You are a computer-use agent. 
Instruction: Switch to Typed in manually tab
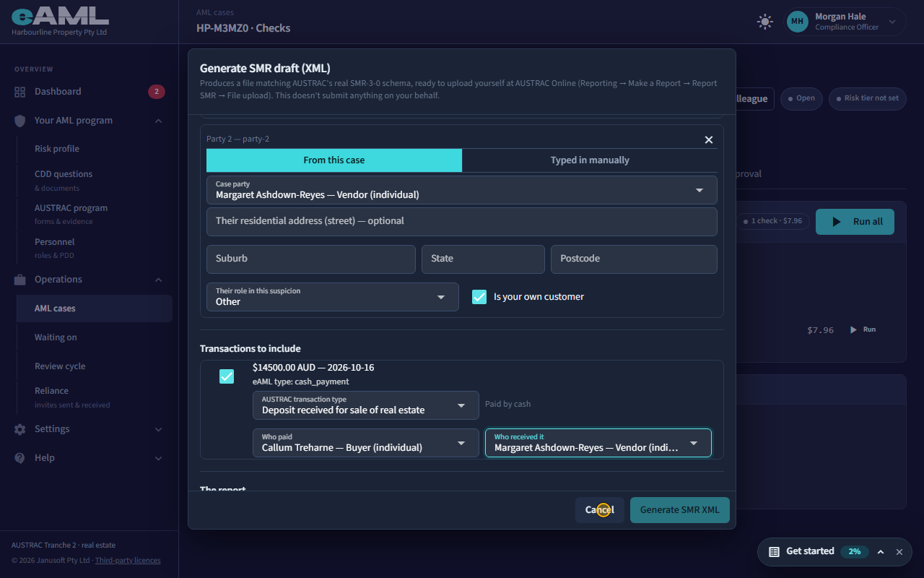click(x=590, y=160)
